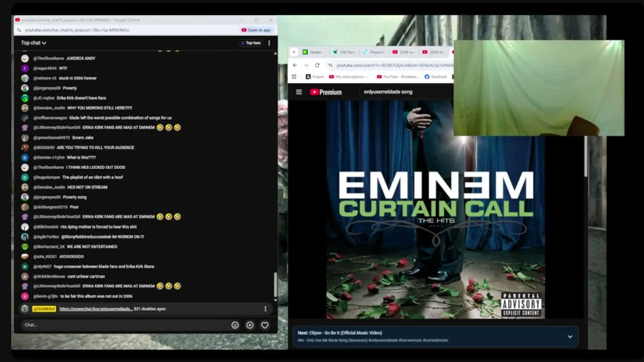Image resolution: width=644 pixels, height=362 pixels.
Task: Click @netzero-v2 avatar in chat
Action: tap(25, 78)
